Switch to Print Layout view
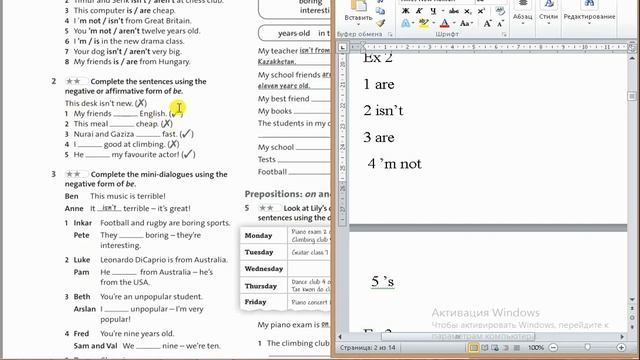Image resolution: width=640 pixels, height=360 pixels. click(473, 348)
